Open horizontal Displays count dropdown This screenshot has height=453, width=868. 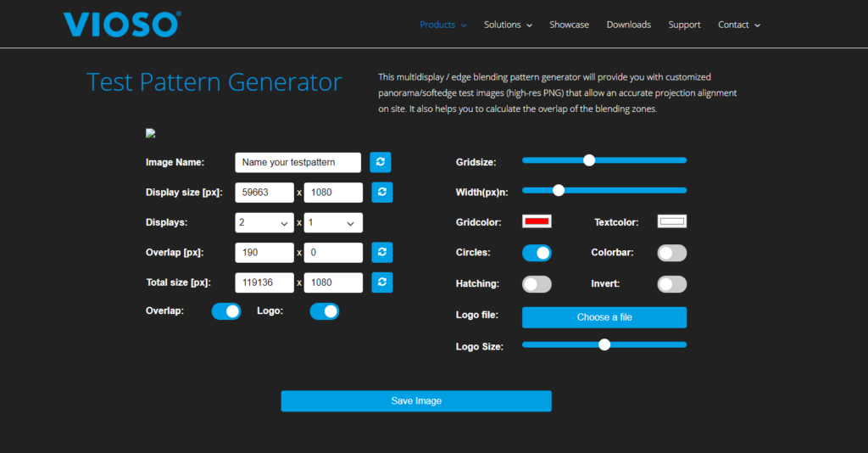(264, 223)
